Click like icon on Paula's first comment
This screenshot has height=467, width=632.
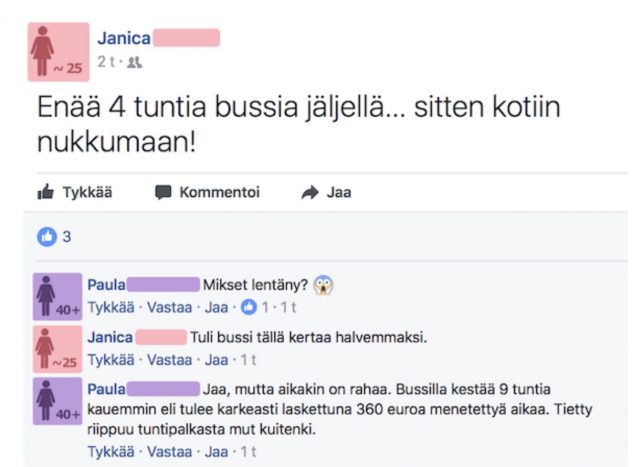tap(249, 307)
